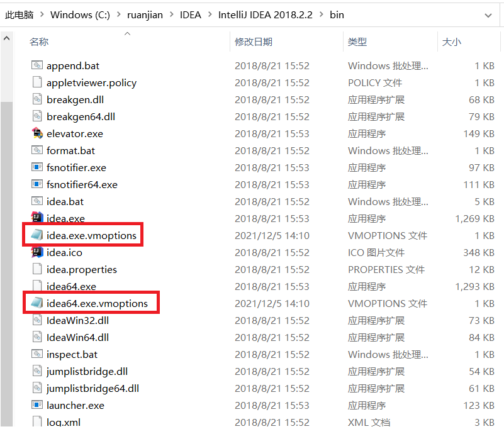Click the jumplistbridge64.dll file icon
504x429 pixels.
(x=37, y=388)
